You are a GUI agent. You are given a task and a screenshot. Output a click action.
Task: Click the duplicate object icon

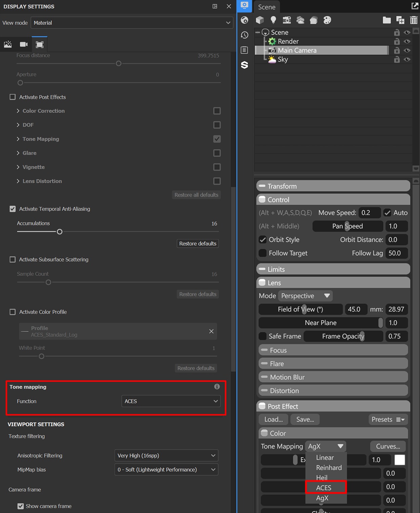[400, 20]
